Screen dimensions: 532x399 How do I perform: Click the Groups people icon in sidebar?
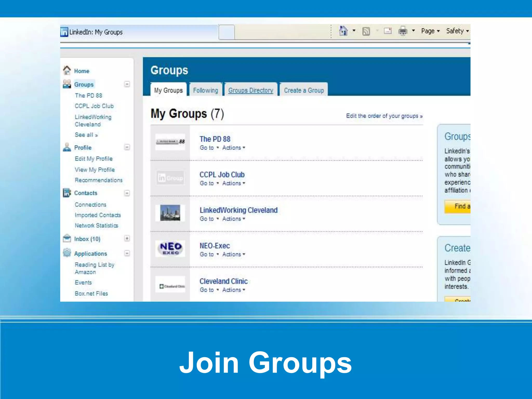pyautogui.click(x=67, y=84)
